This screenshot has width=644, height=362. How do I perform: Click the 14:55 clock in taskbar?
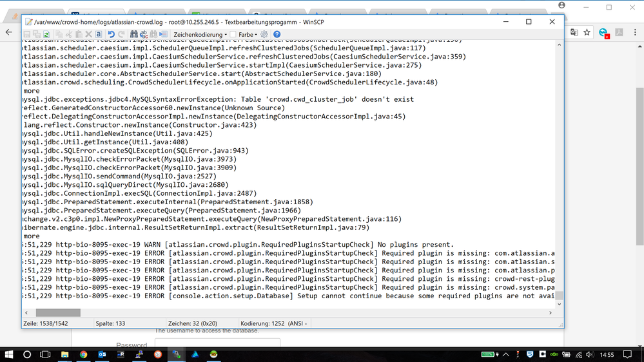click(x=607, y=355)
